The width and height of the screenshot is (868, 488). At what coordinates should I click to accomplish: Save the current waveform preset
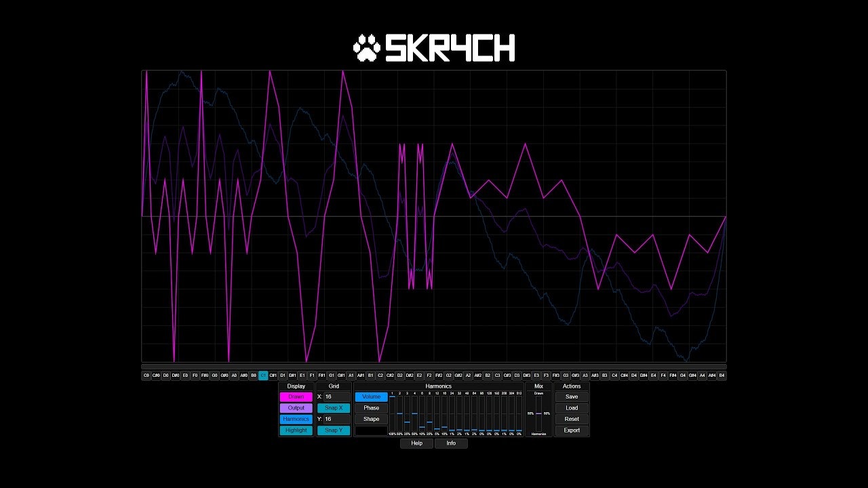point(571,396)
